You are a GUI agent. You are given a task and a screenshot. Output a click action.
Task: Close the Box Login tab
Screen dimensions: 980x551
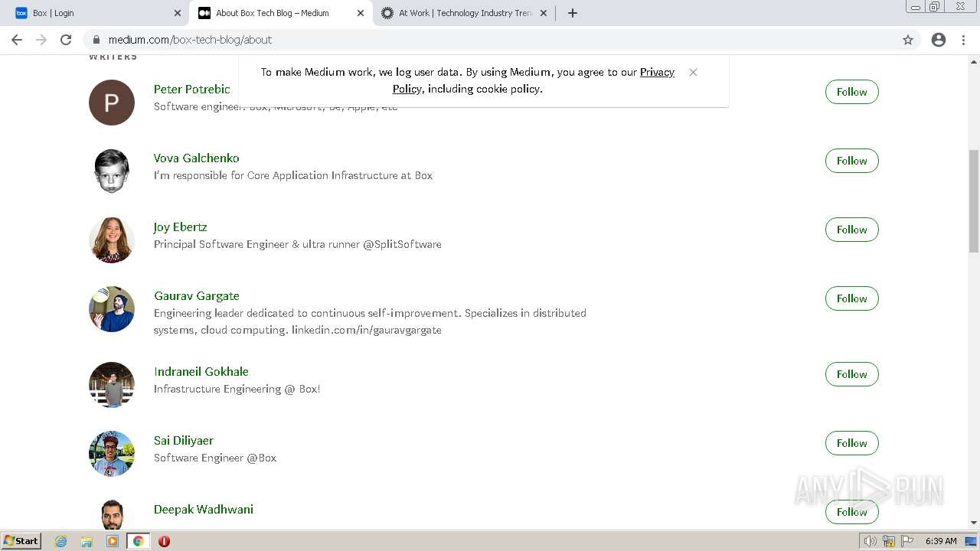coord(178,13)
